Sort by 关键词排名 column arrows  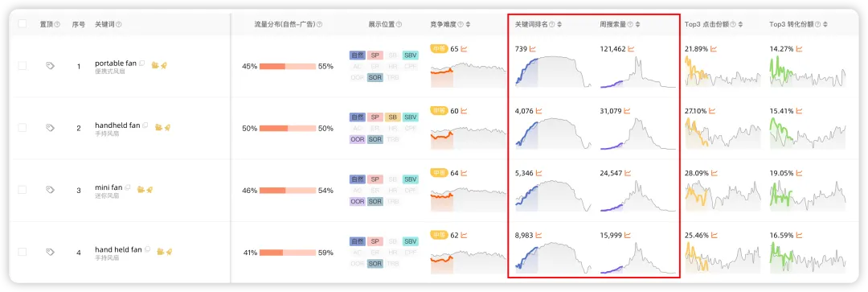[559, 24]
